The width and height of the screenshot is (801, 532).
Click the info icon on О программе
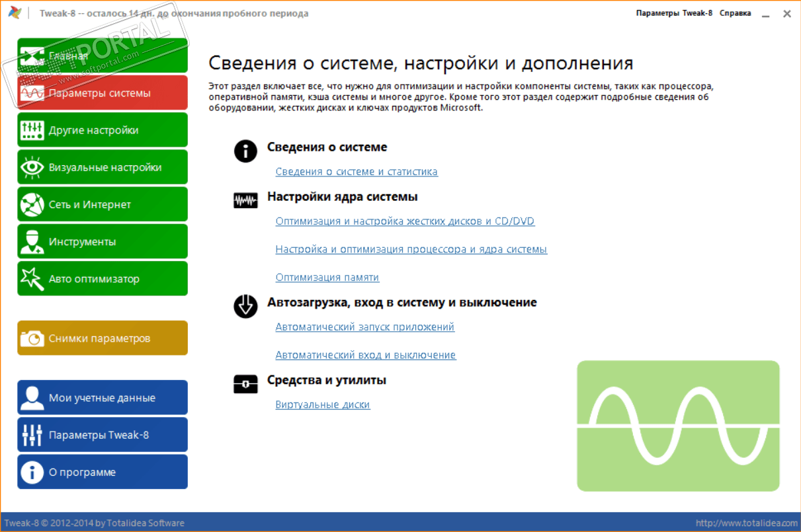[32, 472]
